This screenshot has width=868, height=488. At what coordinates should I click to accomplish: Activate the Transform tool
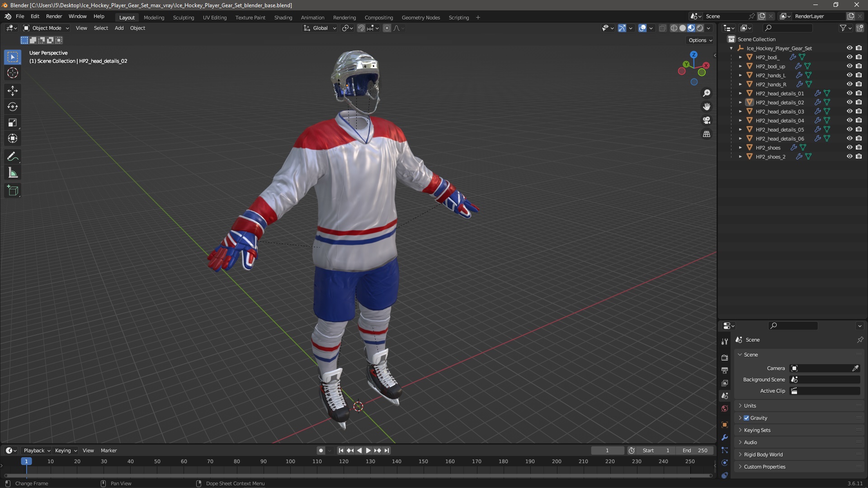pos(13,138)
